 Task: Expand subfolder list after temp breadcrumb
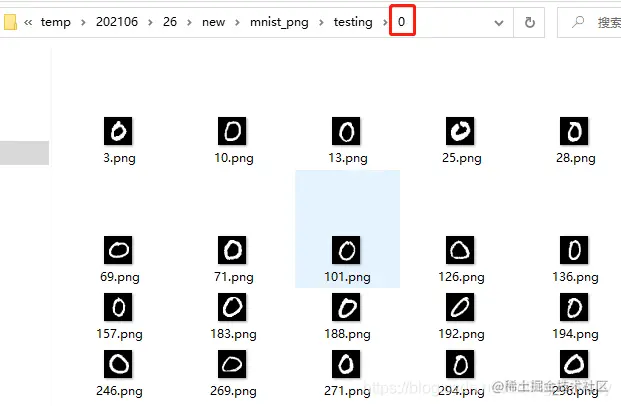[x=83, y=23]
